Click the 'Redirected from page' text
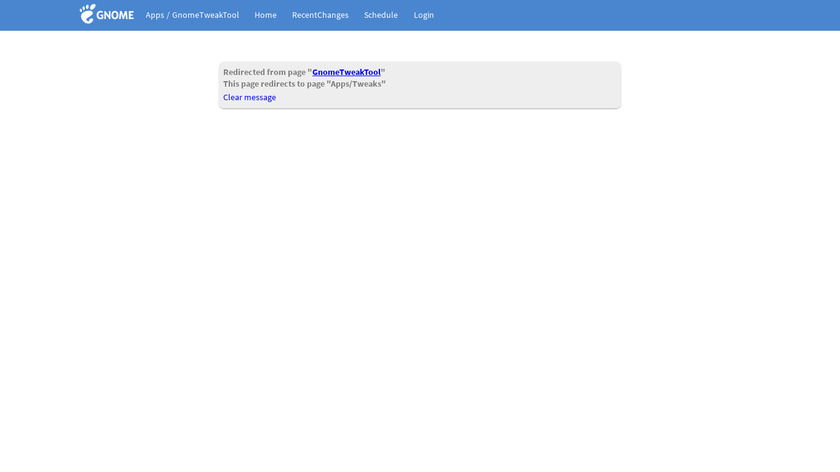 click(x=264, y=72)
